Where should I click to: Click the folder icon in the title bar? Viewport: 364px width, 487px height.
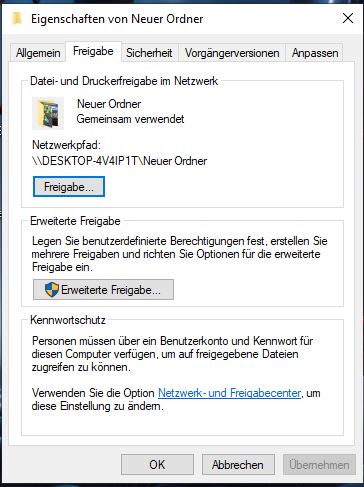tap(17, 19)
